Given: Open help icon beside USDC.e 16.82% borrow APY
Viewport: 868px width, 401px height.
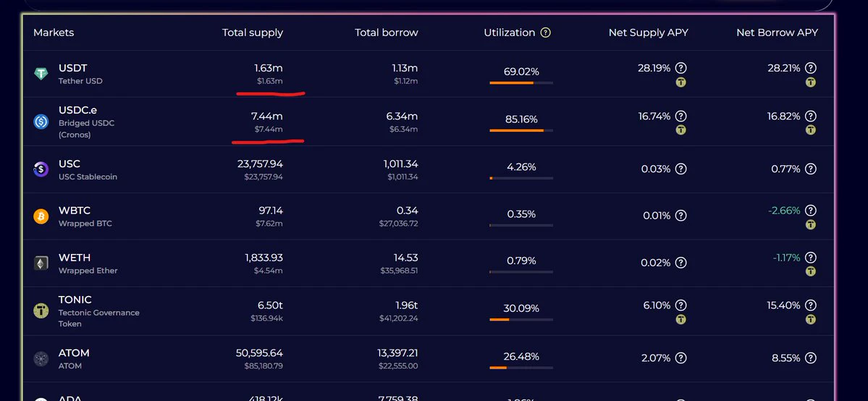Looking at the screenshot, I should coord(810,117).
